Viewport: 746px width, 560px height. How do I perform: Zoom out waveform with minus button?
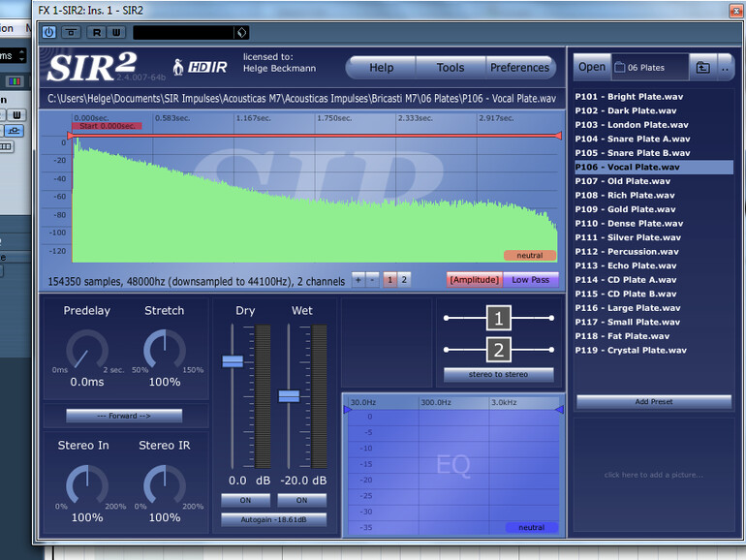[372, 280]
